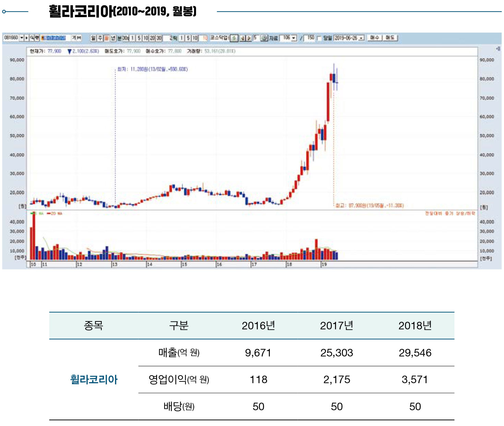Click the 매수 (buy) button
504x426 pixels.
(374, 38)
